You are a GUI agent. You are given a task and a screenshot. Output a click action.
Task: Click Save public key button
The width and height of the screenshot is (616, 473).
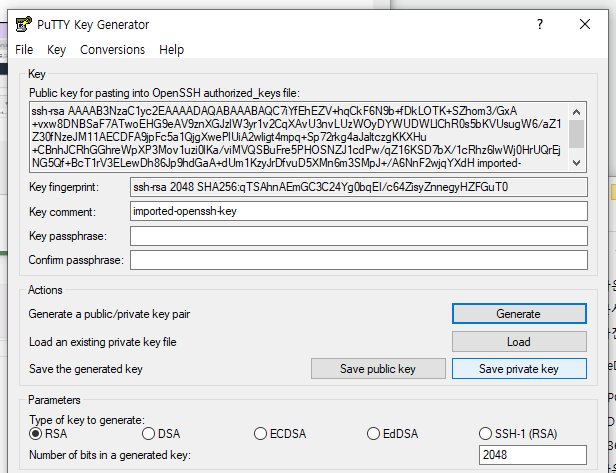378,368
